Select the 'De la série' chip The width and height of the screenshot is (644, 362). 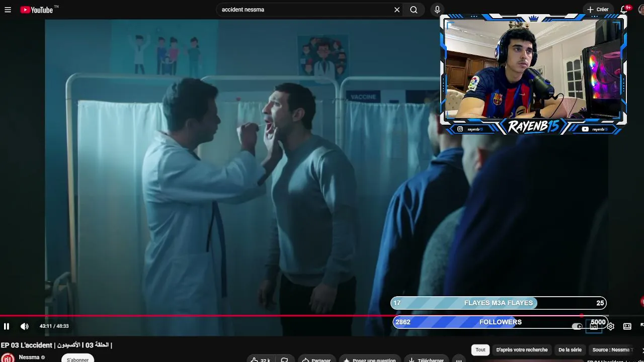pos(570,350)
